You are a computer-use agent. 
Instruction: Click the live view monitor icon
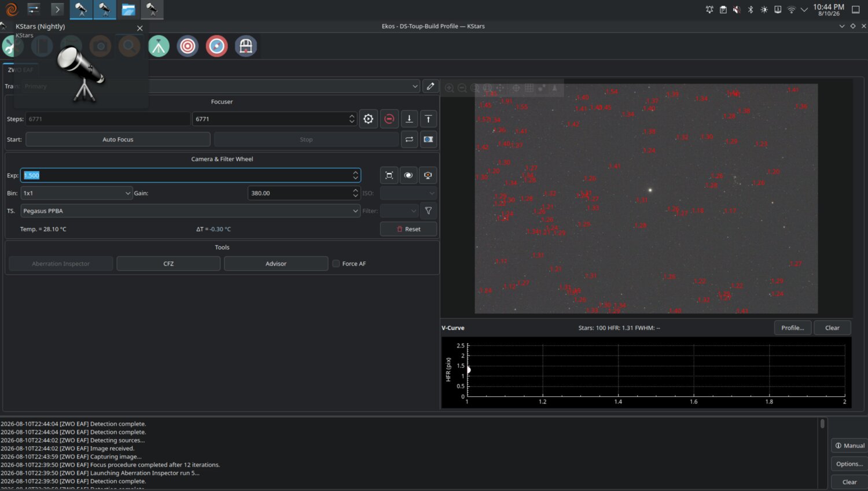click(x=428, y=175)
